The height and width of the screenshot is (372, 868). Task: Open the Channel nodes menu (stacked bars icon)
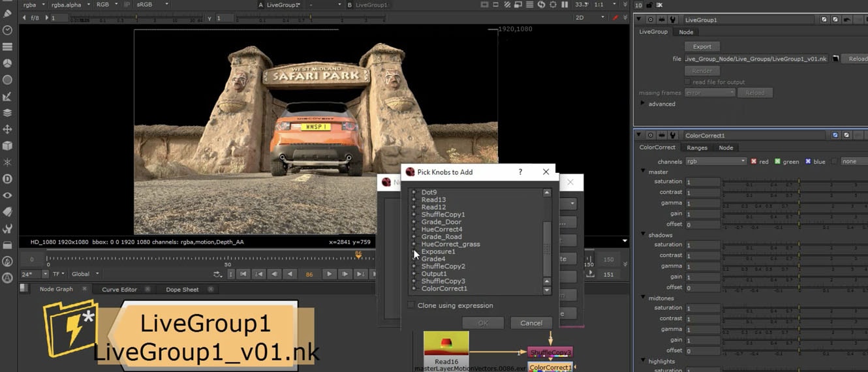8,47
